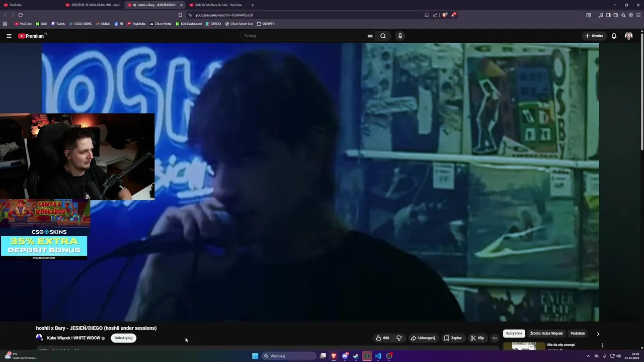
Task: Toggle the browser sidebar panel icon
Action: [x=608, y=15]
